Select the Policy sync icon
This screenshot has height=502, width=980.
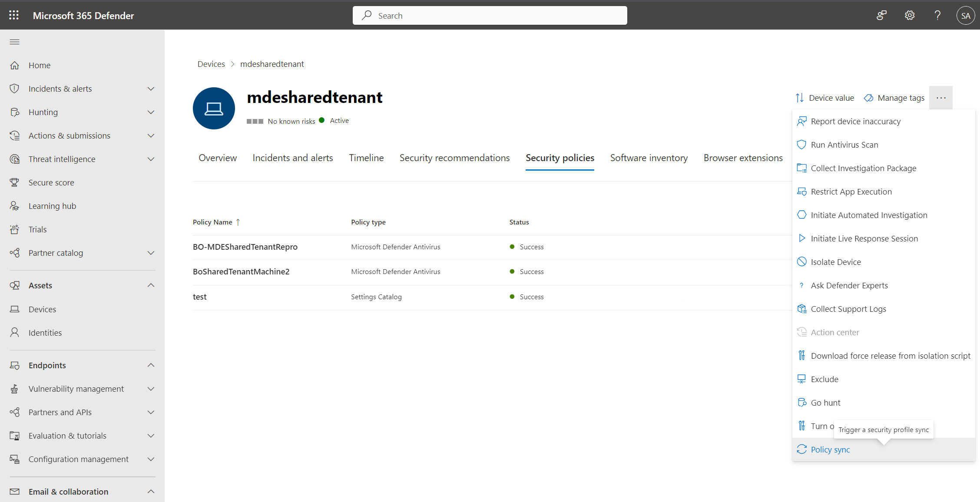pos(802,449)
